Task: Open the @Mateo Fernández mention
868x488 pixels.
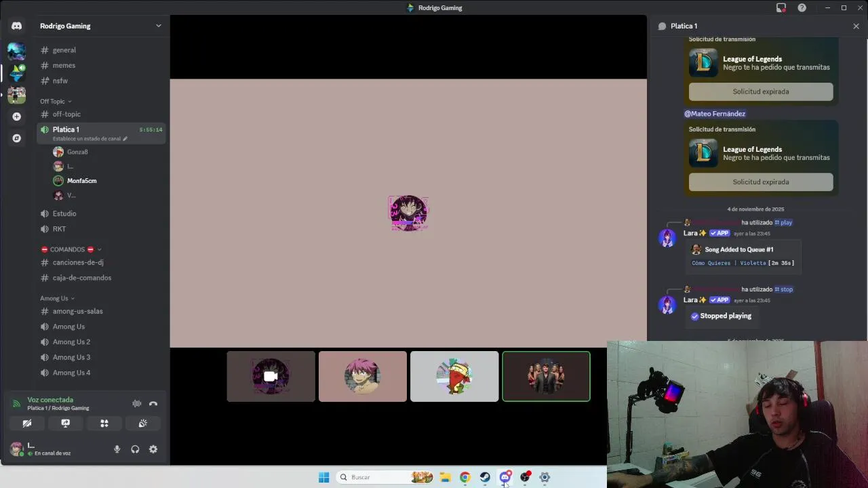Action: click(715, 114)
